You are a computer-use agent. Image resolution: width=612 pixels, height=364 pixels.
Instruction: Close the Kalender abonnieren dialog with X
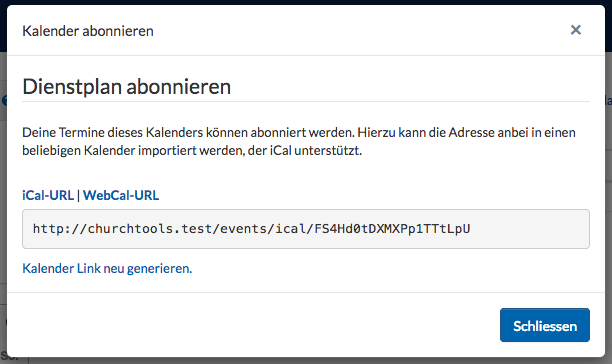point(576,30)
